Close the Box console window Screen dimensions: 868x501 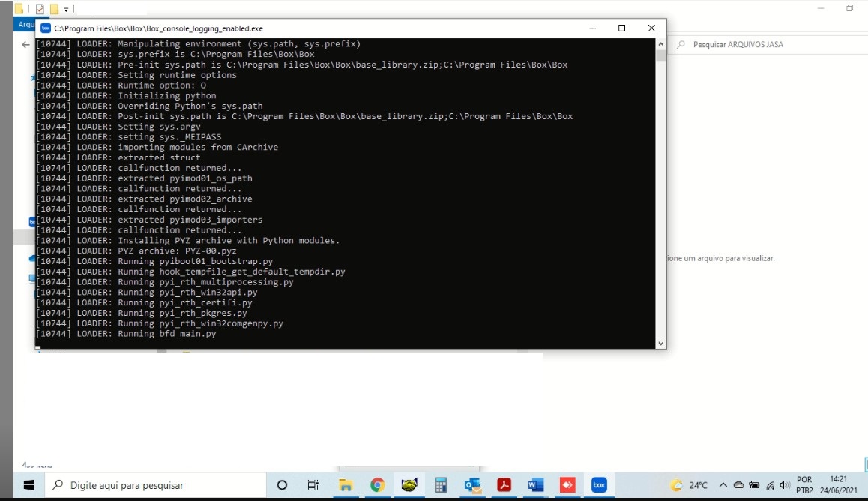(x=651, y=28)
